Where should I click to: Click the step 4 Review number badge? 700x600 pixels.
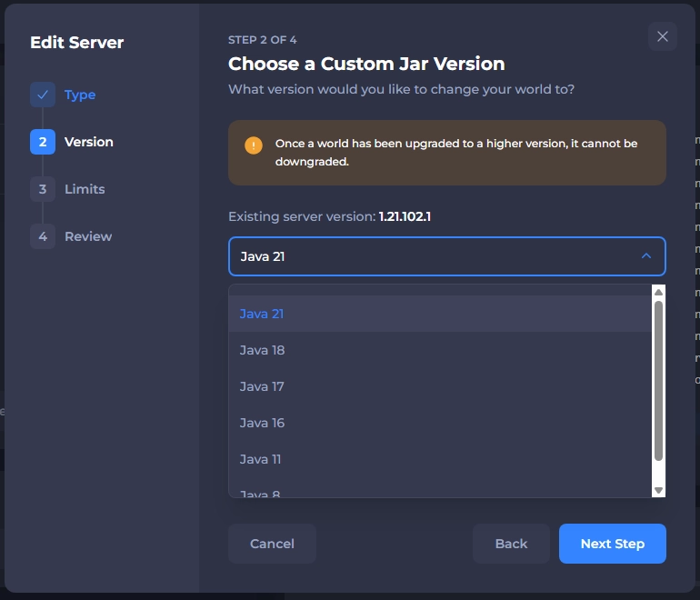(x=43, y=236)
